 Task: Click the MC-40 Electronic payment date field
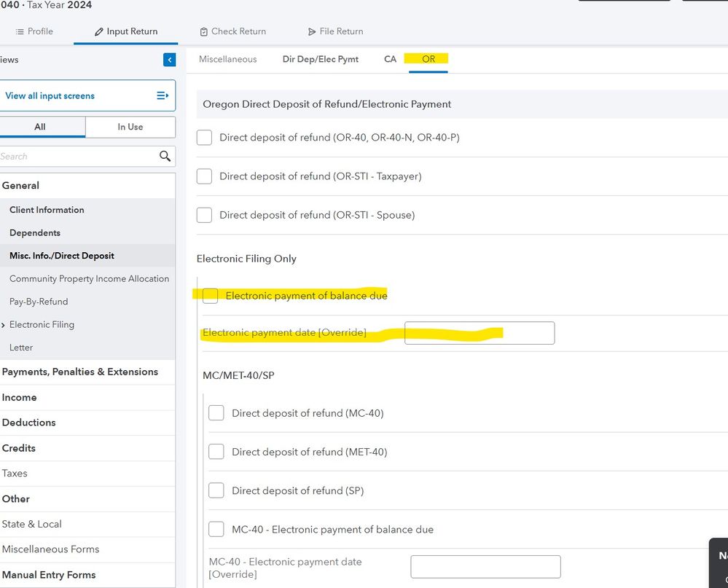click(485, 567)
